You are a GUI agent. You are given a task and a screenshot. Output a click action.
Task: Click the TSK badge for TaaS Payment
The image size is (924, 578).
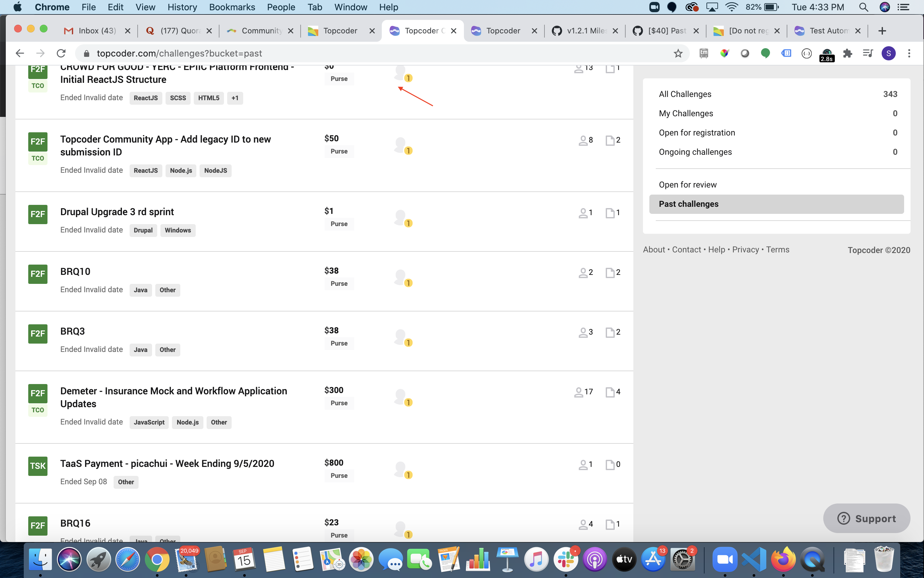(x=38, y=466)
